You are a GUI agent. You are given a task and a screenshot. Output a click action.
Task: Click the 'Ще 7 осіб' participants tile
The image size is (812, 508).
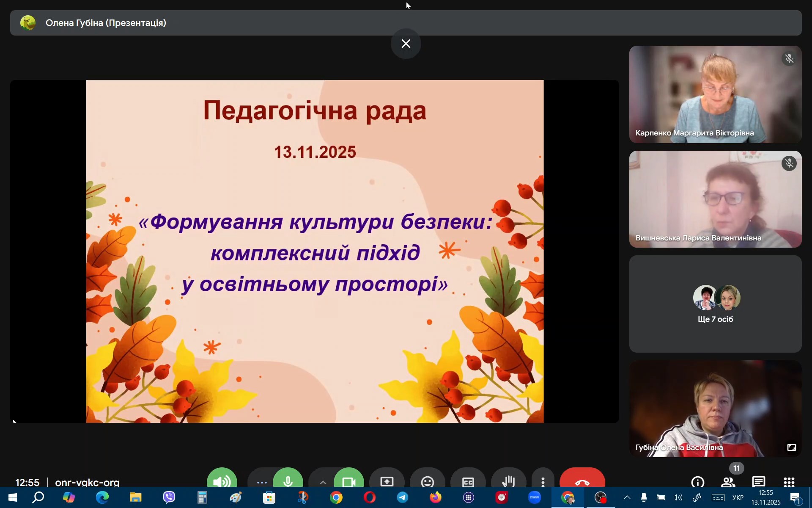[715, 304]
